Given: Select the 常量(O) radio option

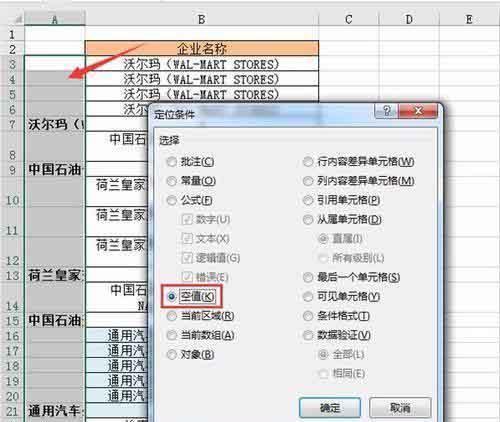Looking at the screenshot, I should pos(172,181).
